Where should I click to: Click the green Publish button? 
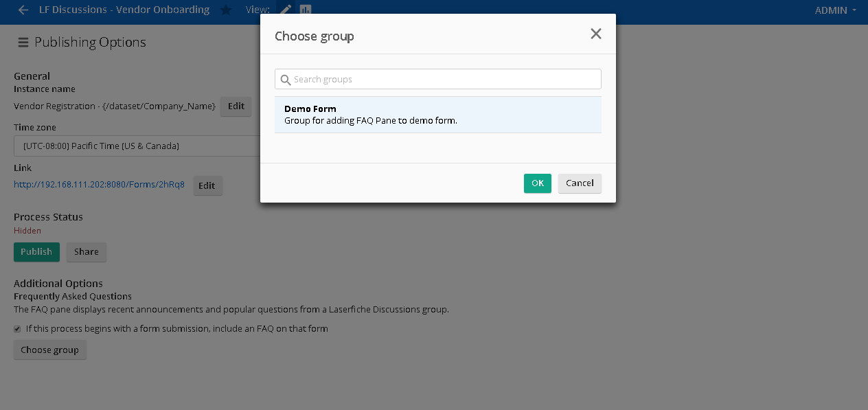(x=36, y=252)
